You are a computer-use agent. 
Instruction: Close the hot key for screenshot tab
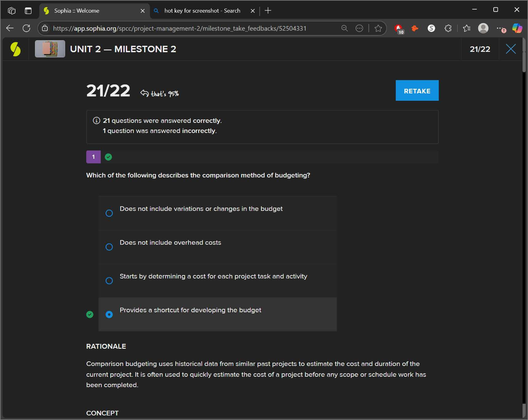(253, 11)
